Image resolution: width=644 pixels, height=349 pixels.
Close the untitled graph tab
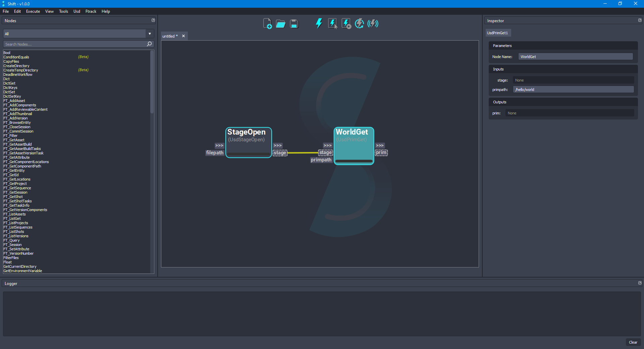[x=183, y=36]
